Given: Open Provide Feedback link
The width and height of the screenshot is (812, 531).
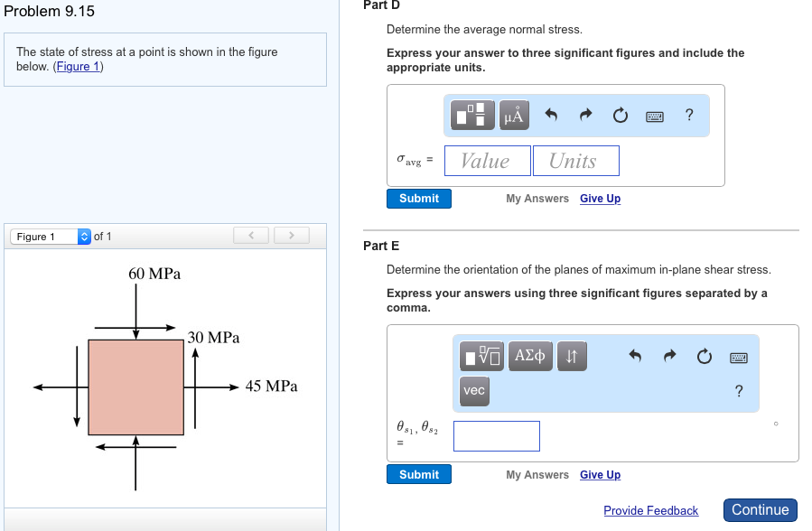Looking at the screenshot, I should coord(650,510).
